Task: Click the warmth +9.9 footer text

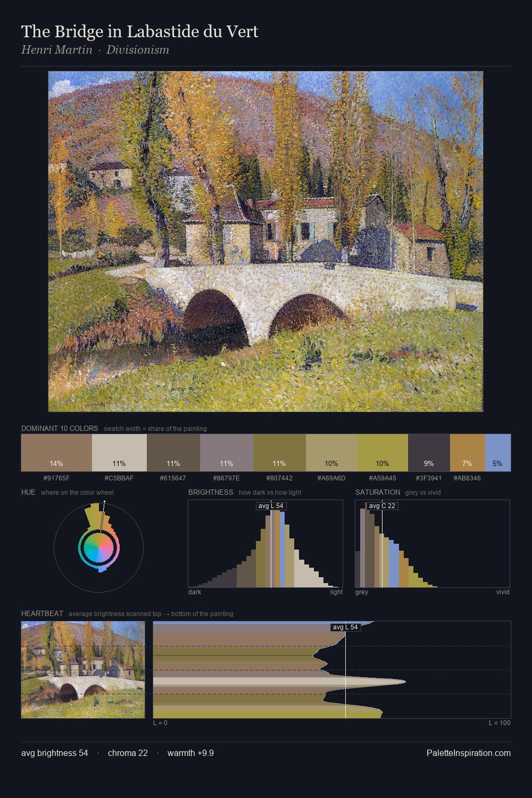Action: 190,753
